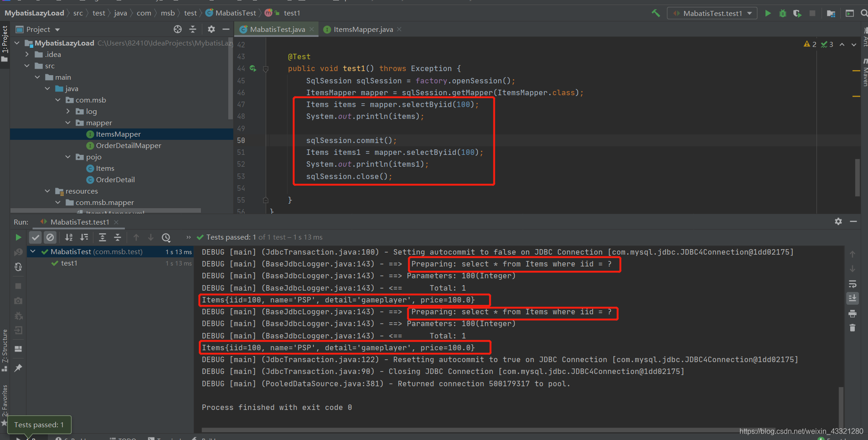Image resolution: width=868 pixels, height=440 pixels.
Task: Click the Run Anything icon
Action: [x=850, y=13]
